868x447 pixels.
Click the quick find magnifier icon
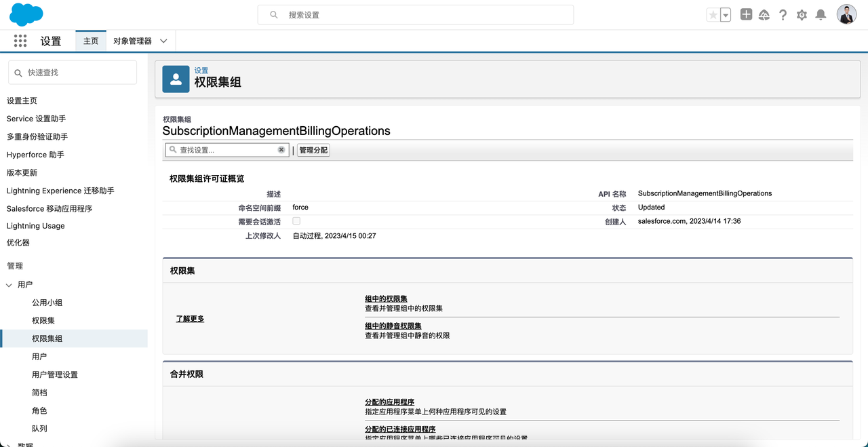[20, 73]
